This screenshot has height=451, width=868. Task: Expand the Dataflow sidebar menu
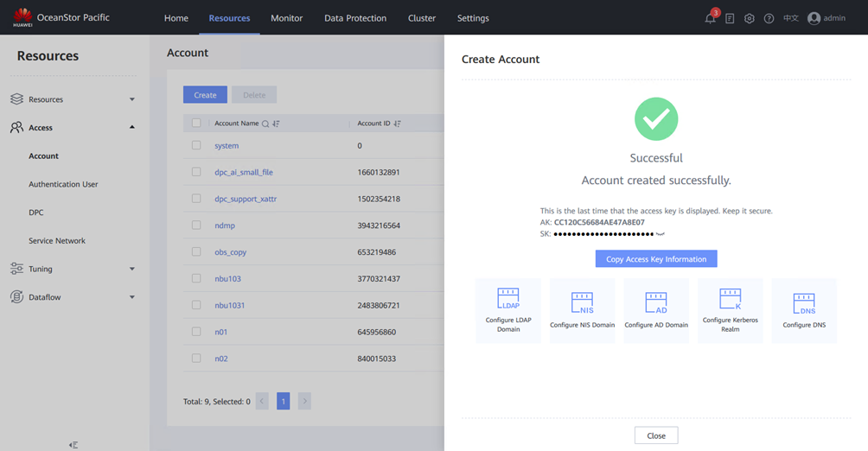click(x=132, y=297)
